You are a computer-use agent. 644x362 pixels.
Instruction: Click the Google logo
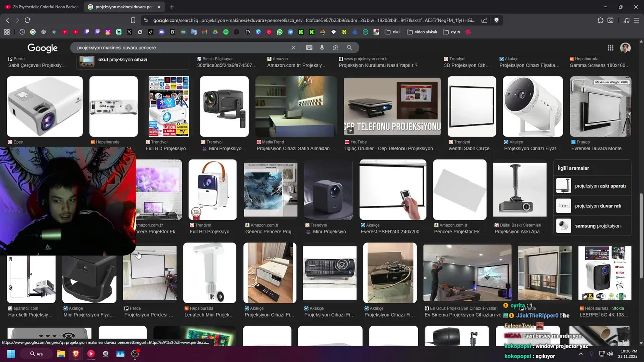pos(43,48)
